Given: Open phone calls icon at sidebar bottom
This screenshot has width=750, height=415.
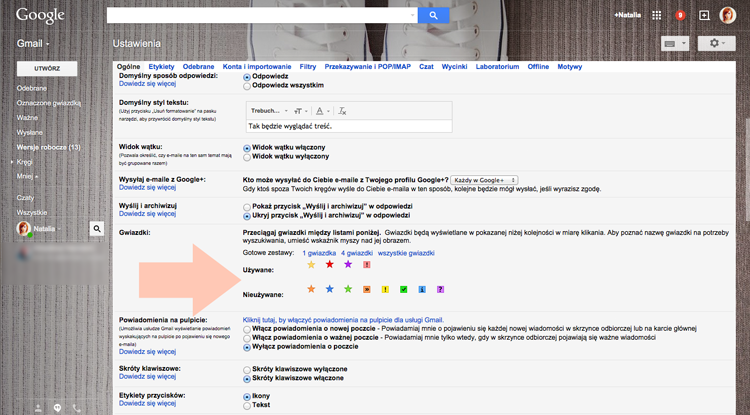Looking at the screenshot, I should [x=77, y=408].
